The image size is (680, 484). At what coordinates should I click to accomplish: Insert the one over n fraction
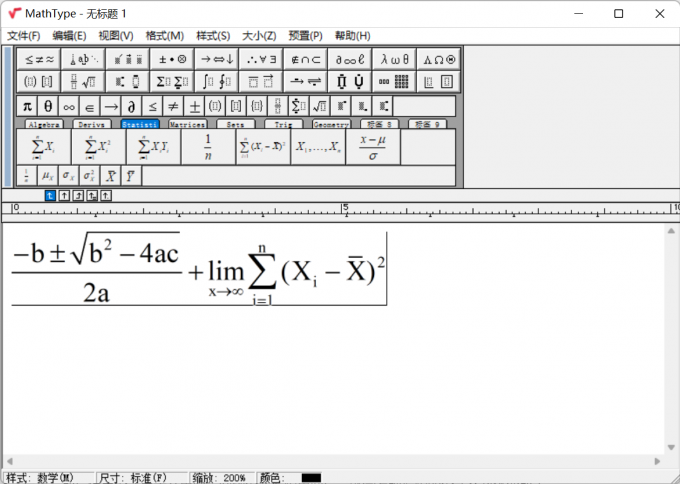(207, 147)
